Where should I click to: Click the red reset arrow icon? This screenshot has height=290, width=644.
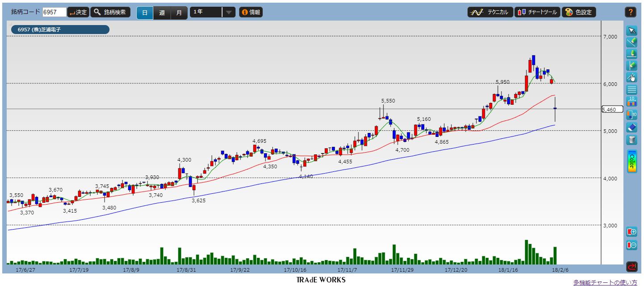(x=631, y=267)
